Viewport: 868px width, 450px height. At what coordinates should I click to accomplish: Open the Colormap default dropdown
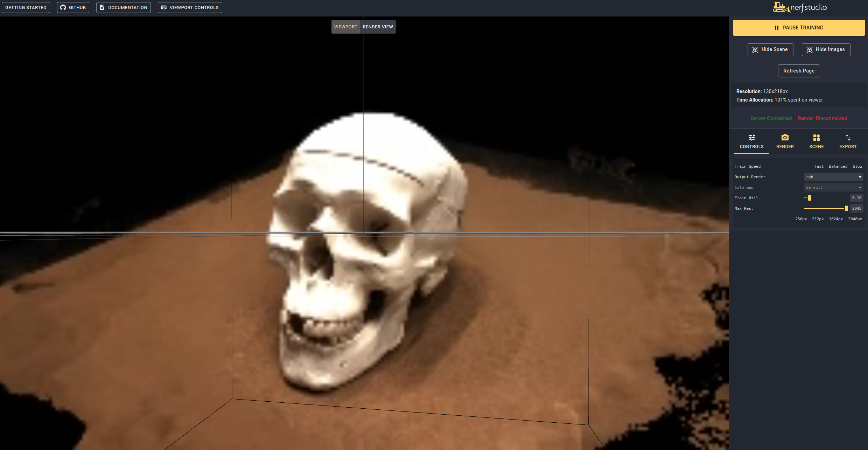[833, 187]
